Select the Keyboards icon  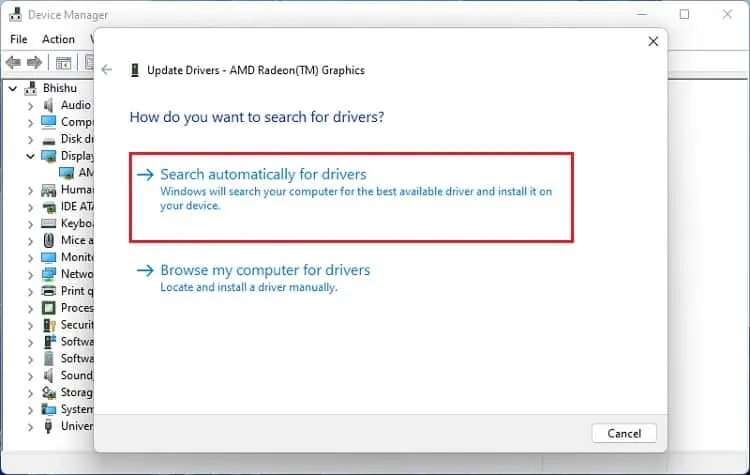coord(48,223)
